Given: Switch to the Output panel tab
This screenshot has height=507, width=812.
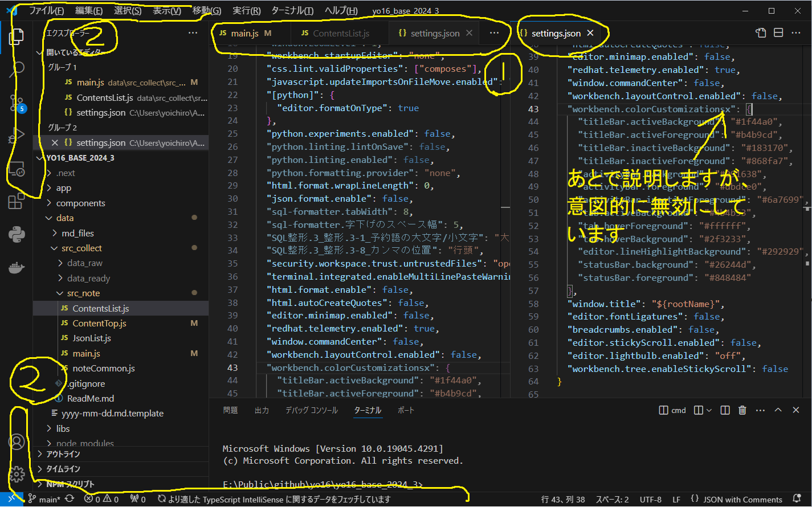Looking at the screenshot, I should coord(262,410).
